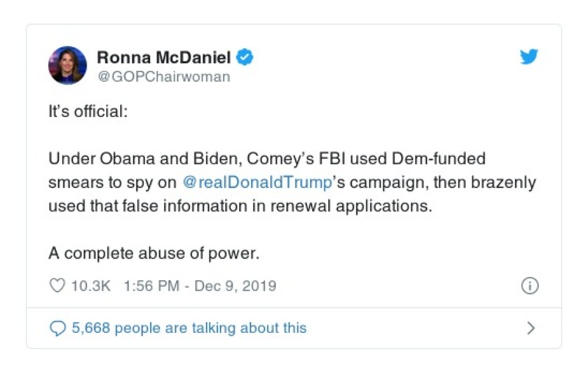Click the "A complete abuse of power." line
The width and height of the screenshot is (588, 378).
(x=154, y=253)
